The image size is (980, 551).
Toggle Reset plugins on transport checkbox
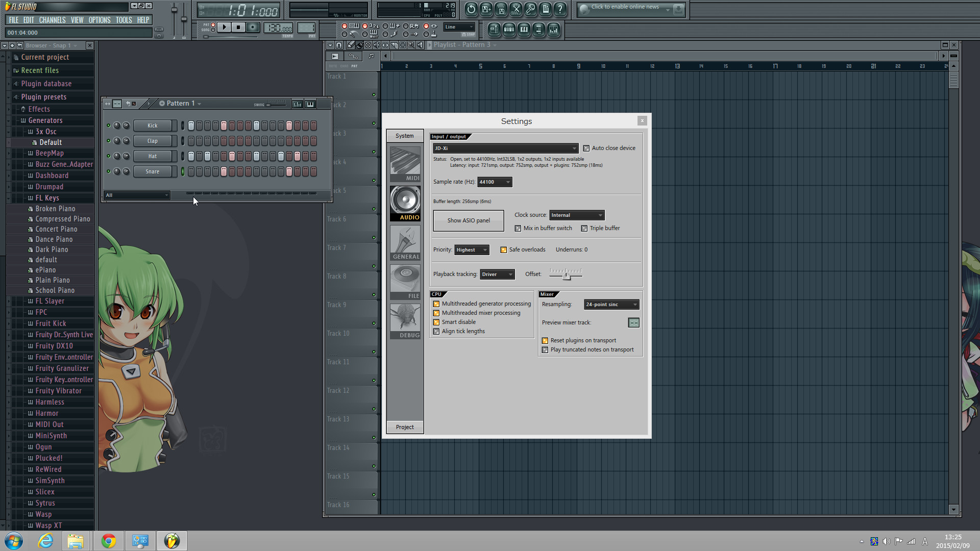(545, 341)
